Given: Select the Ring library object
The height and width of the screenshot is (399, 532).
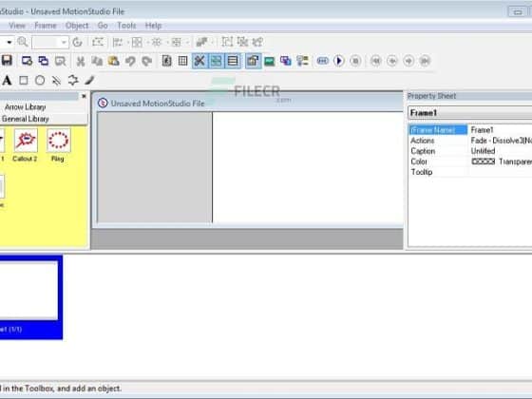Looking at the screenshot, I should (x=58, y=144).
